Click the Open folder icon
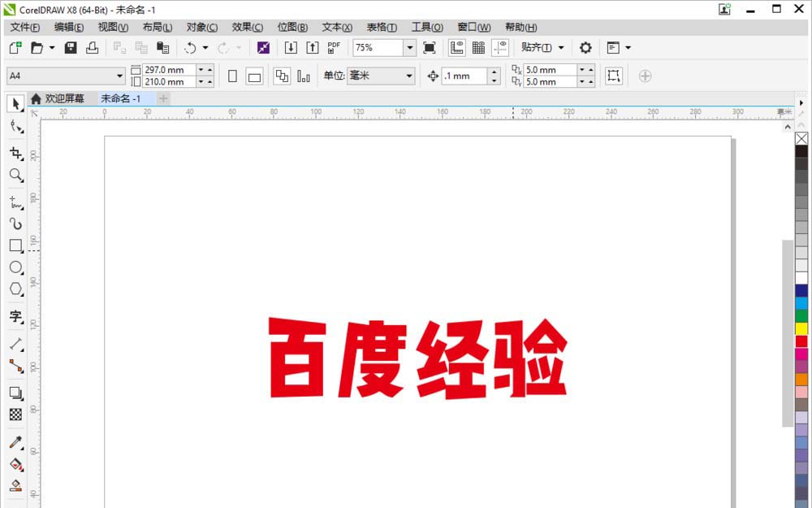This screenshot has width=812, height=508. pyautogui.click(x=37, y=48)
